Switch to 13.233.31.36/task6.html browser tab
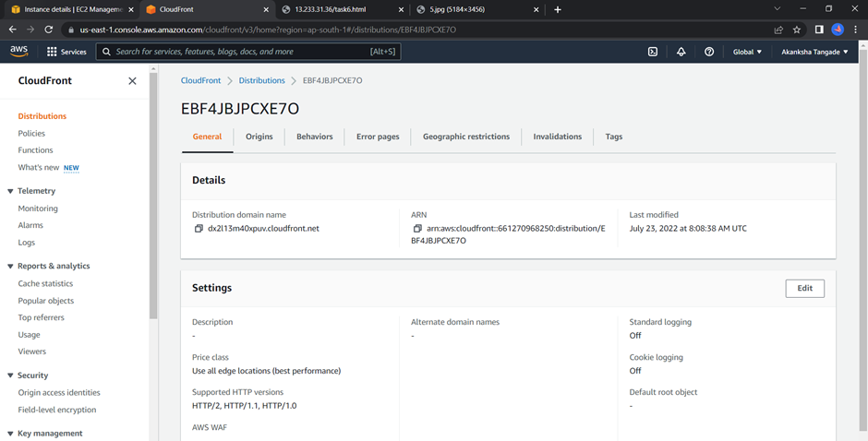The height and width of the screenshot is (441, 868). pos(331,9)
